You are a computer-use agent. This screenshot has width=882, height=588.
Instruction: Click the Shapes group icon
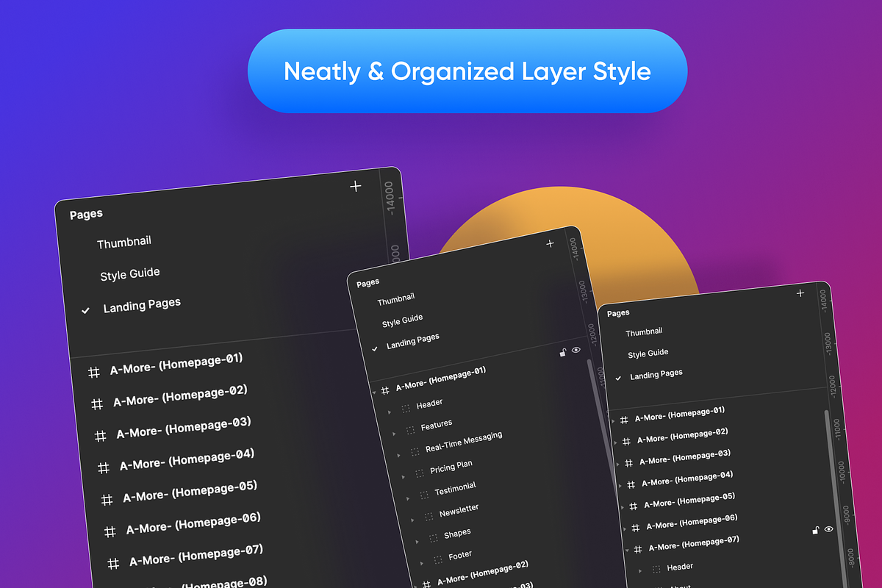[433, 537]
